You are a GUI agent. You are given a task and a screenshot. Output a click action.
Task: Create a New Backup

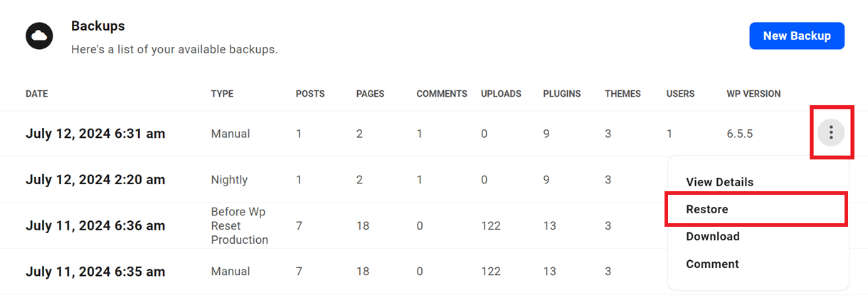[797, 36]
